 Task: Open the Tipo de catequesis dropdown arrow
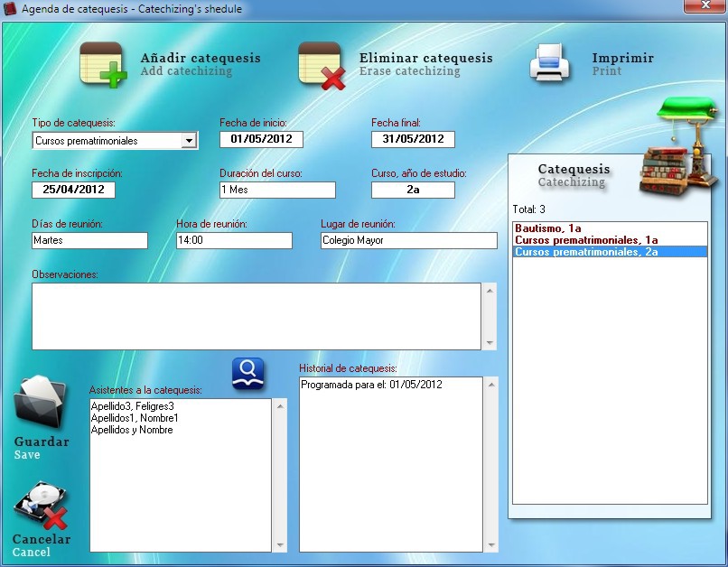pyautogui.click(x=189, y=141)
